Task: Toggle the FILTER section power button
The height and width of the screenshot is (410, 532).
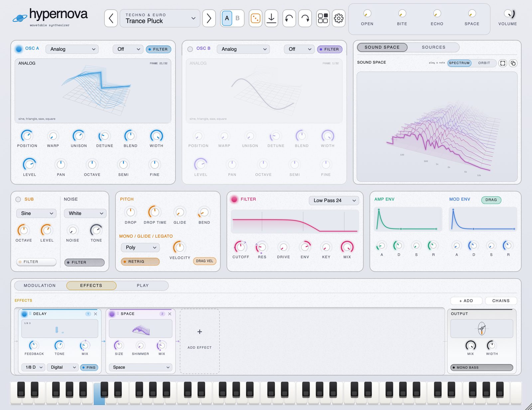Action: click(234, 199)
